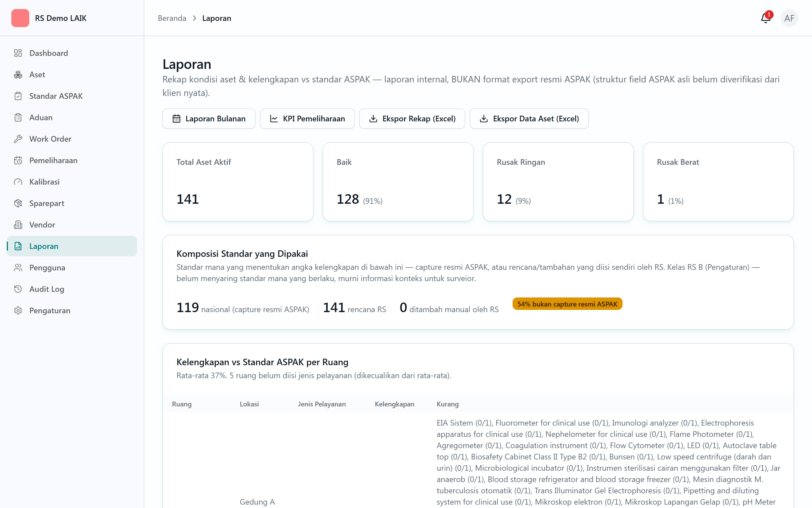The image size is (812, 508).
Task: Open notifications via the bell icon
Action: coord(765,18)
